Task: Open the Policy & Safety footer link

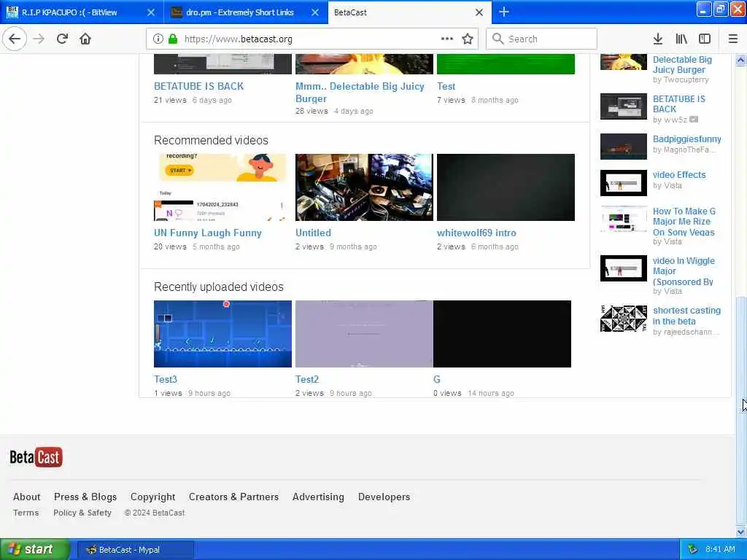Action: point(82,513)
